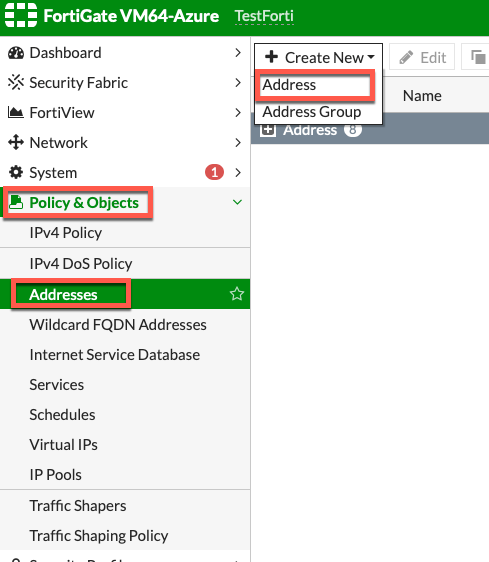Open the Create New dropdown
Image resolution: width=489 pixels, height=562 pixels.
[x=319, y=57]
